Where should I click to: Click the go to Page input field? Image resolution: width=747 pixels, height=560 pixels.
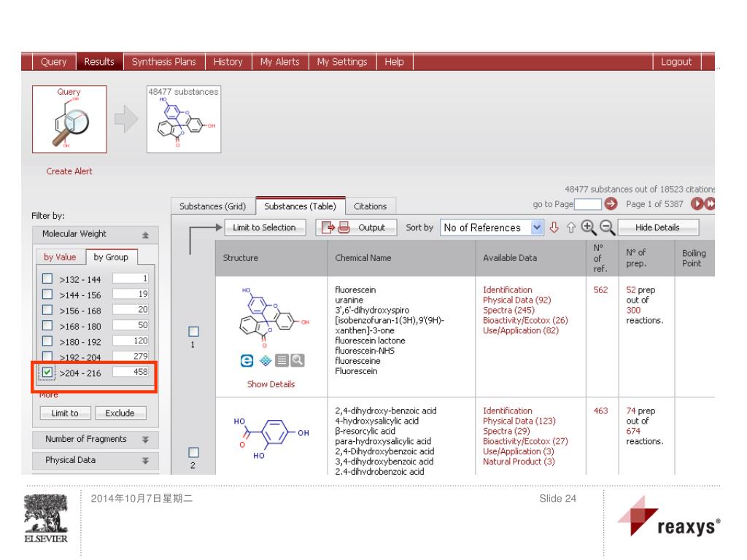(588, 204)
